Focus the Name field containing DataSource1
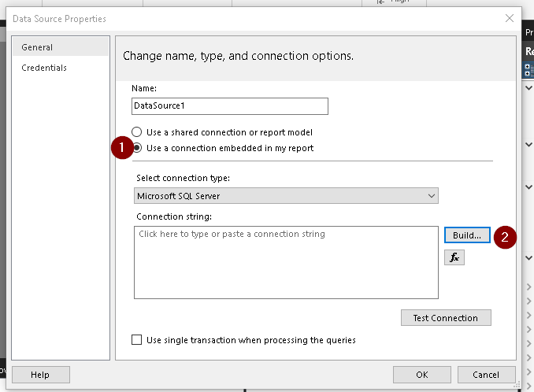534x392 pixels. pos(230,106)
